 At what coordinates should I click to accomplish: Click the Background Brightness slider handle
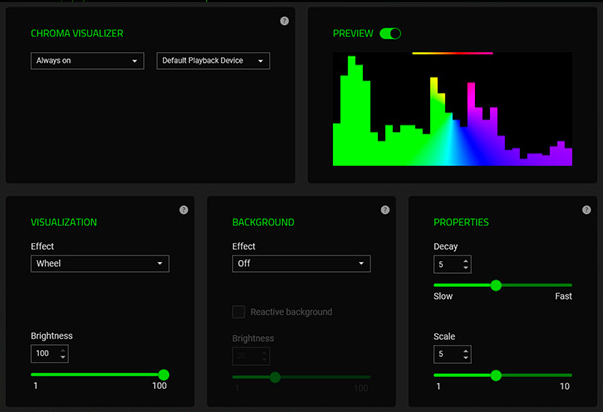275,377
